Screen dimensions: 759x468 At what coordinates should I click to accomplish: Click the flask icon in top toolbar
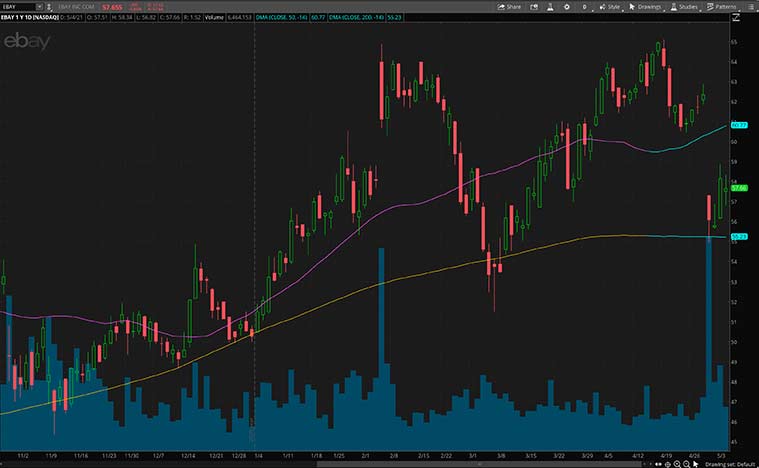pos(552,6)
